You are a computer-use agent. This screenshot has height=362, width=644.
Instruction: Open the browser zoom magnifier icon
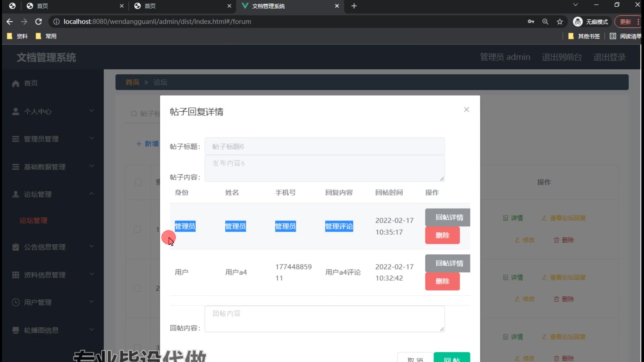(545, 22)
